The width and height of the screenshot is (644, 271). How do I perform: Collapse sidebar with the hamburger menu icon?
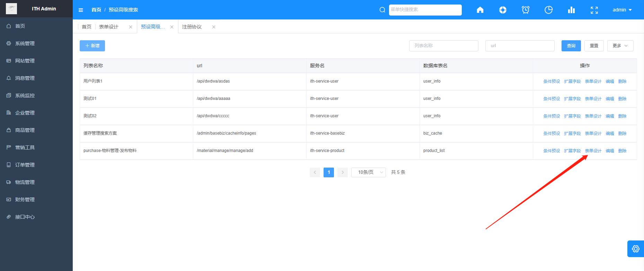click(x=81, y=10)
